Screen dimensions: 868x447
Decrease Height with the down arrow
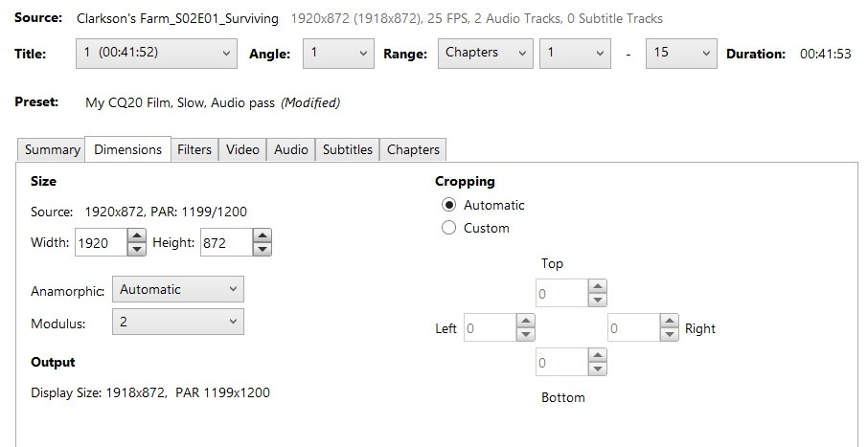(x=263, y=249)
